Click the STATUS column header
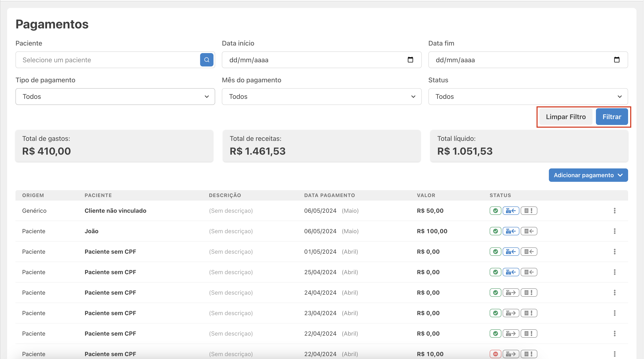The height and width of the screenshot is (359, 644). 500,195
